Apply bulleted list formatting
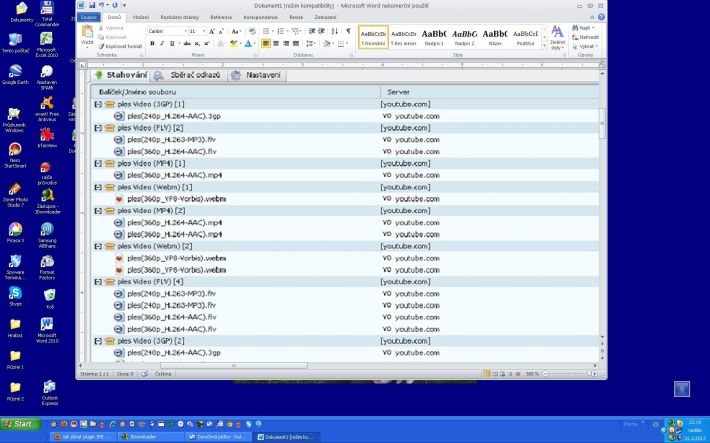Image resolution: width=710 pixels, height=443 pixels. point(267,31)
